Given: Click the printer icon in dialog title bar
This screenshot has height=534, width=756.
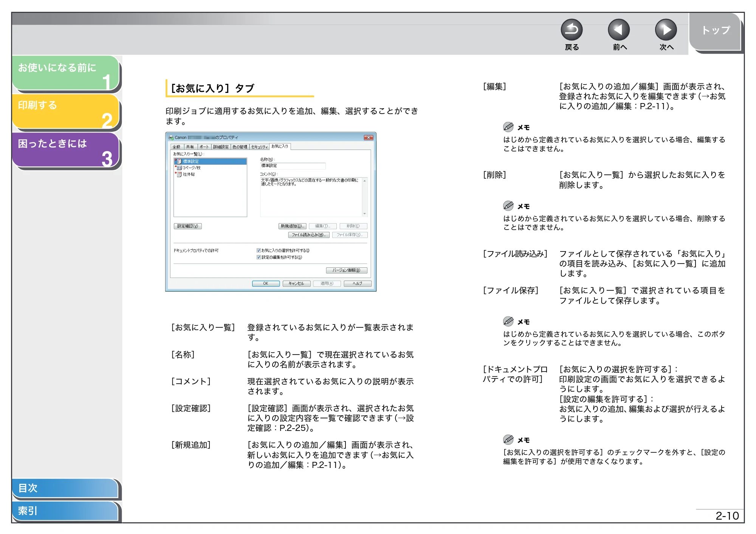Looking at the screenshot, I should click(171, 137).
